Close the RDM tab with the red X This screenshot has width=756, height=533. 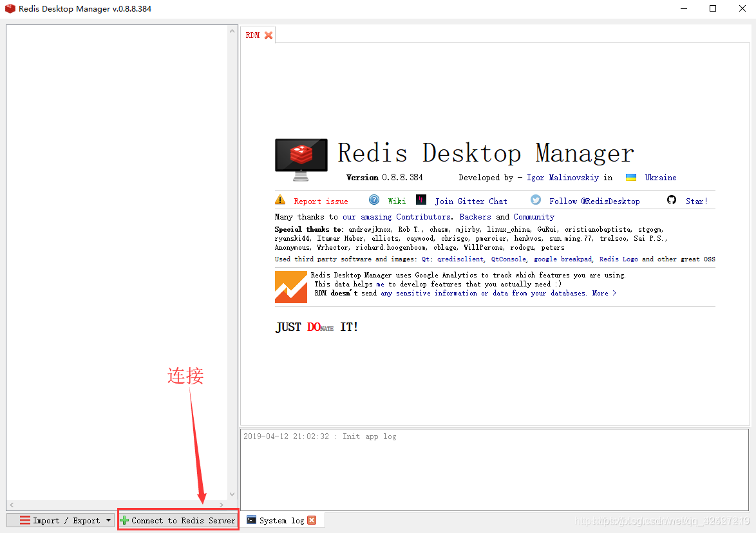(x=269, y=35)
